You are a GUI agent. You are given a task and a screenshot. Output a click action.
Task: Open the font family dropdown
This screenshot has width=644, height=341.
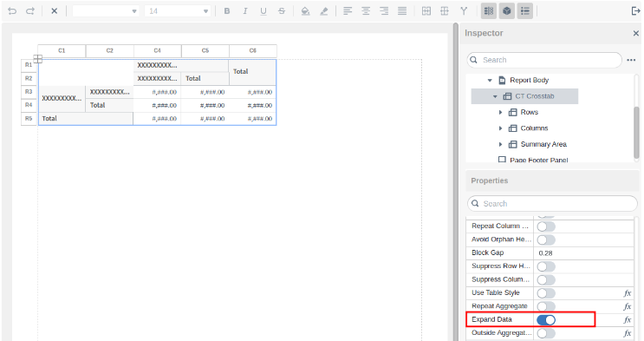pos(106,11)
